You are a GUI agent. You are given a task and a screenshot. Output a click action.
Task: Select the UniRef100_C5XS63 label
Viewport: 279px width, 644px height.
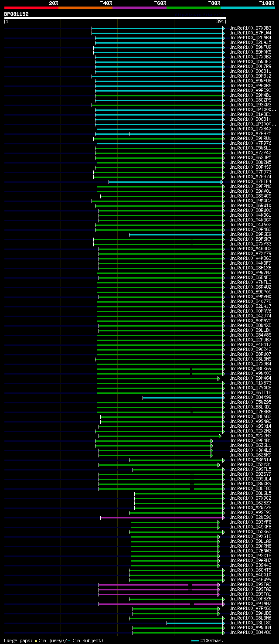[x=250, y=532]
